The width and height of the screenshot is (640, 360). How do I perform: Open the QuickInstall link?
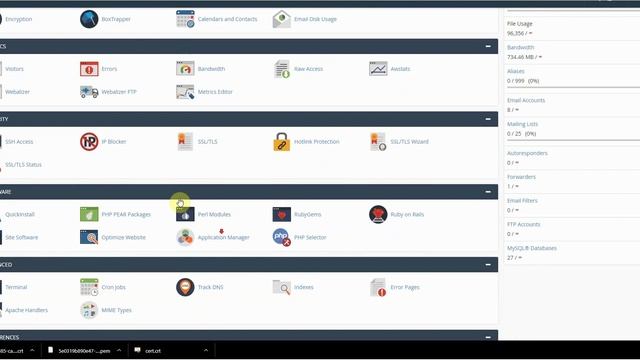click(x=20, y=214)
